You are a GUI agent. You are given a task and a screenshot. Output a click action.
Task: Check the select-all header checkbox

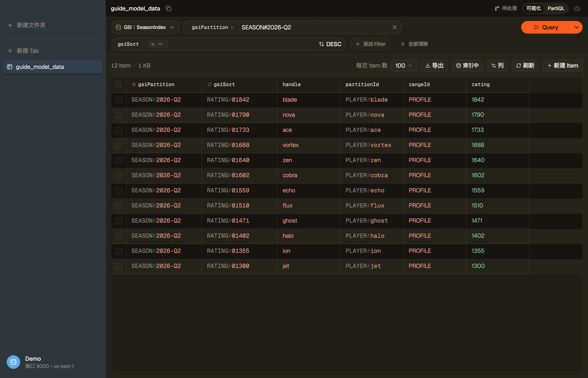118,84
